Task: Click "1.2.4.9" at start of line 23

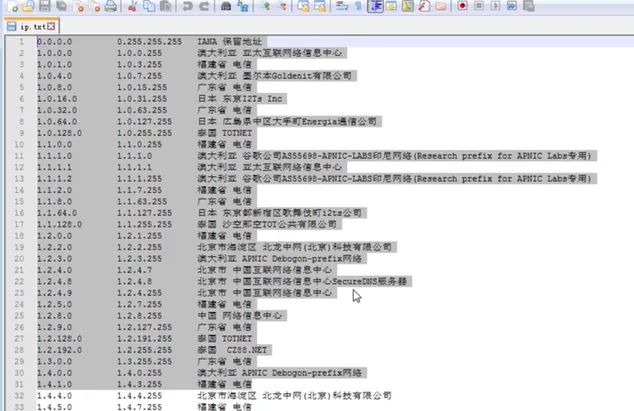Action: [x=55, y=293]
